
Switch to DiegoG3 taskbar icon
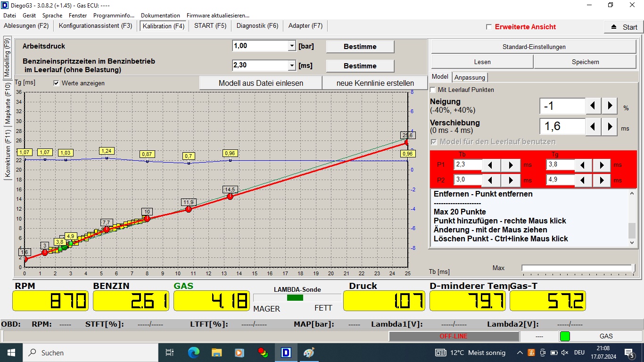coord(285,353)
